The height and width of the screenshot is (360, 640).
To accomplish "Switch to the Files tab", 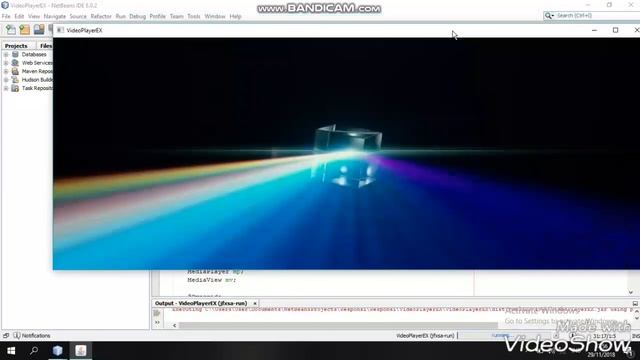I will pyautogui.click(x=46, y=46).
